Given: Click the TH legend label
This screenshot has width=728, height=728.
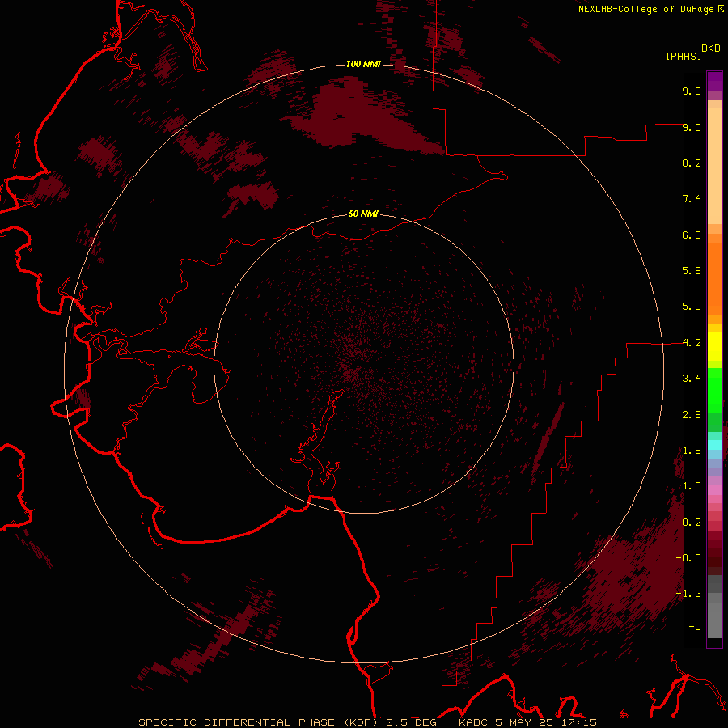Looking at the screenshot, I should coord(695,630).
